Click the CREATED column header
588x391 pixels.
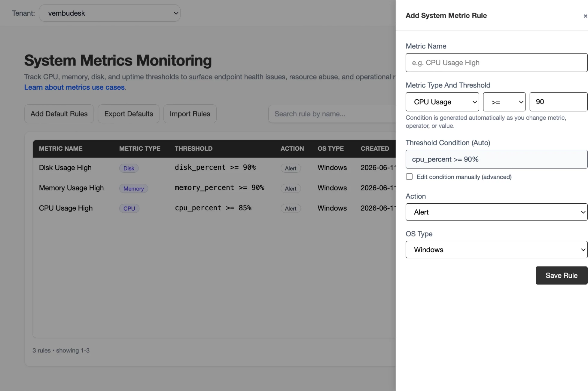[x=375, y=149]
